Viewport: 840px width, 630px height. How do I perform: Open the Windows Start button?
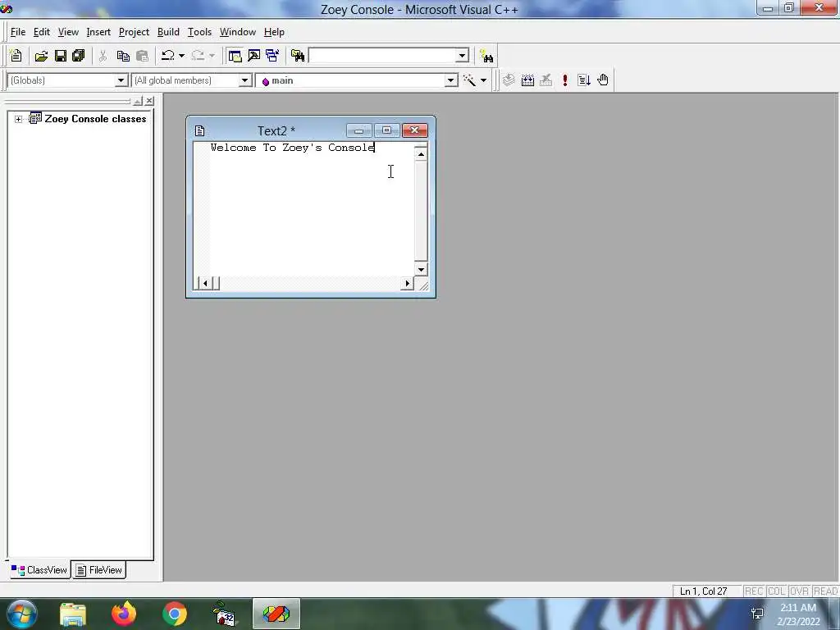(21, 614)
